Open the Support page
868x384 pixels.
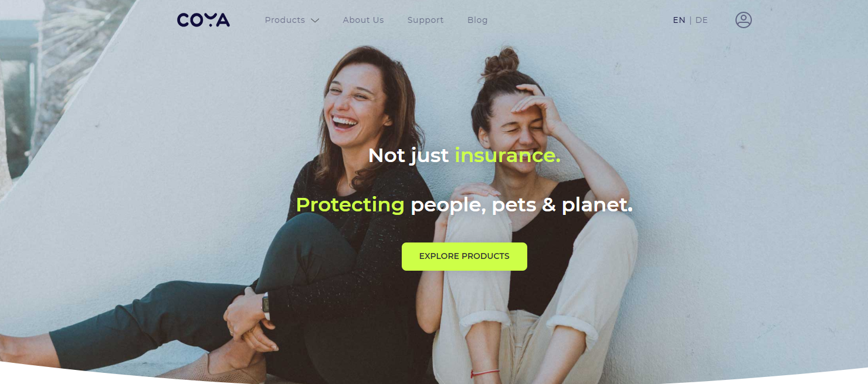pos(425,20)
